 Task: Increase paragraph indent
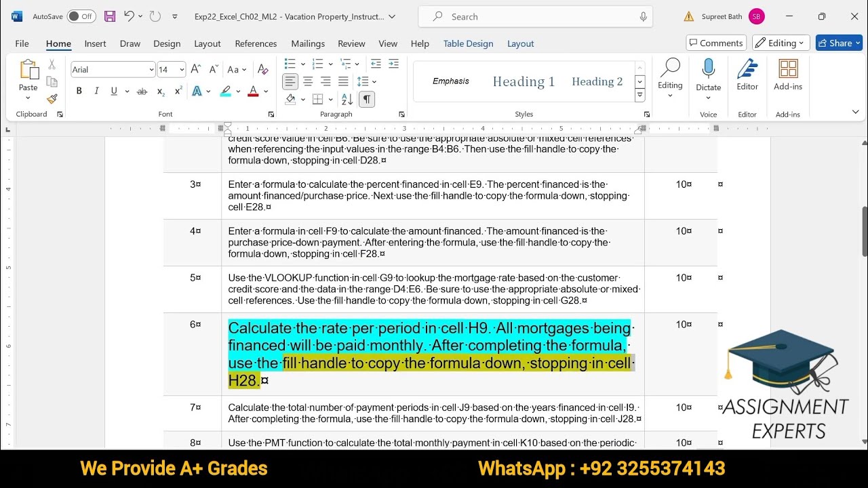click(x=393, y=64)
